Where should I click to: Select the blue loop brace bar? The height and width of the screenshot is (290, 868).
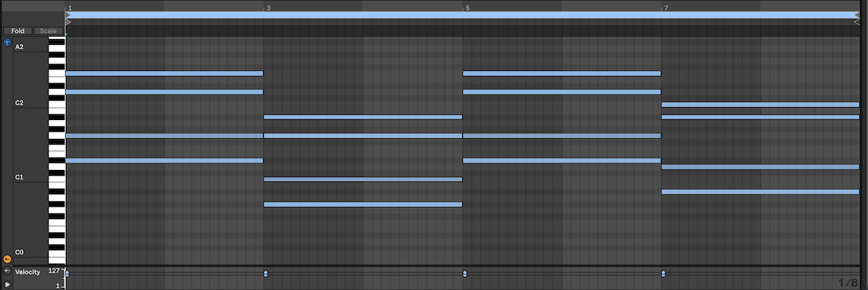(x=462, y=15)
